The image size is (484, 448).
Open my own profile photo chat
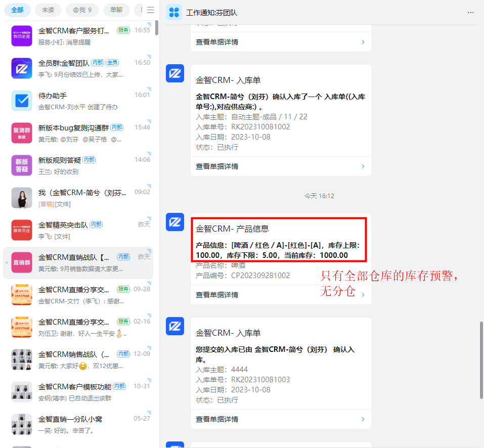pos(22,198)
